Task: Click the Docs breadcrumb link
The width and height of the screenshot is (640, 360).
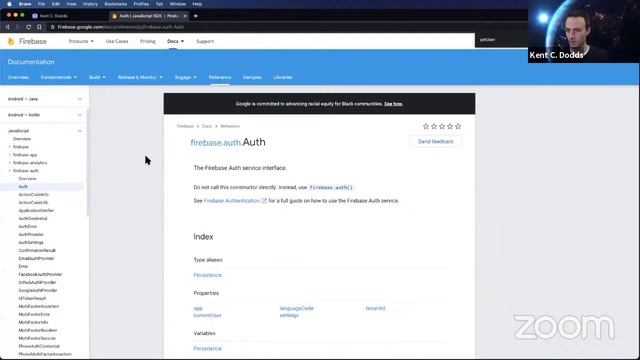Action: tap(207, 126)
